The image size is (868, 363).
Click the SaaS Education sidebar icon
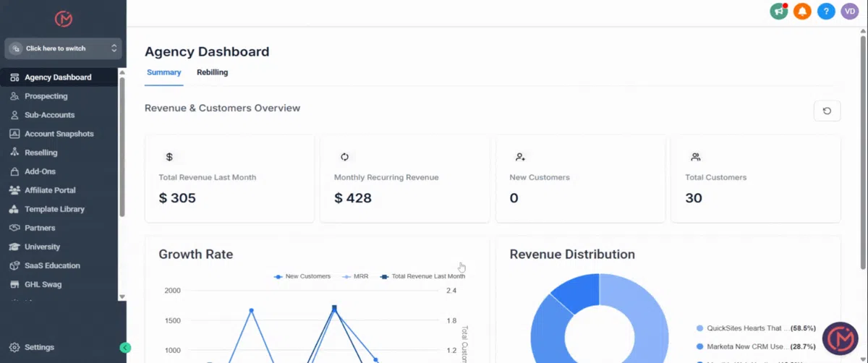click(x=14, y=265)
